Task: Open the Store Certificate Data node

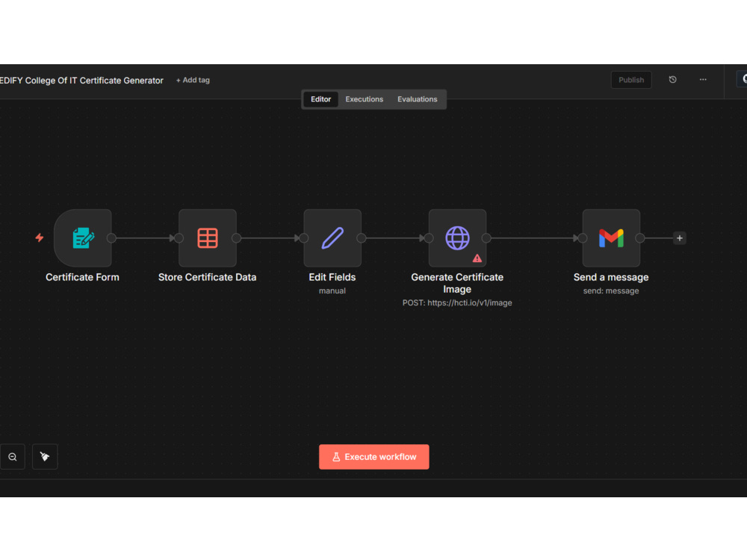Action: pos(208,238)
